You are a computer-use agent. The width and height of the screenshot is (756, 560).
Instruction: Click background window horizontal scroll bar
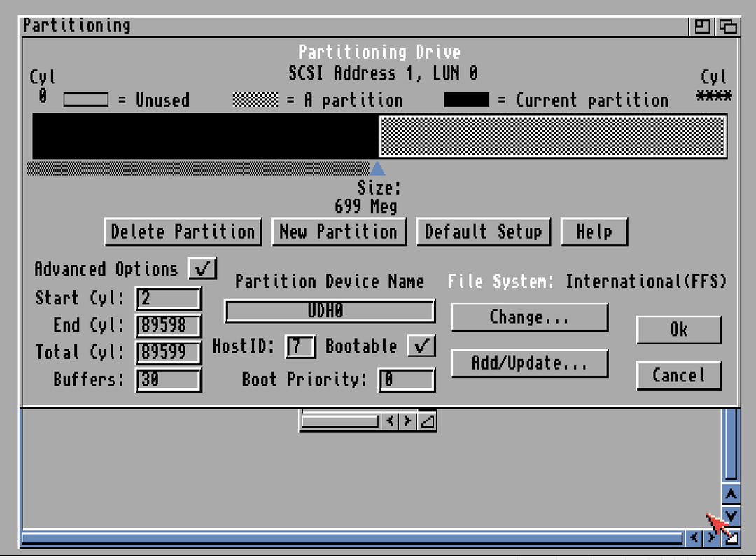[352, 538]
